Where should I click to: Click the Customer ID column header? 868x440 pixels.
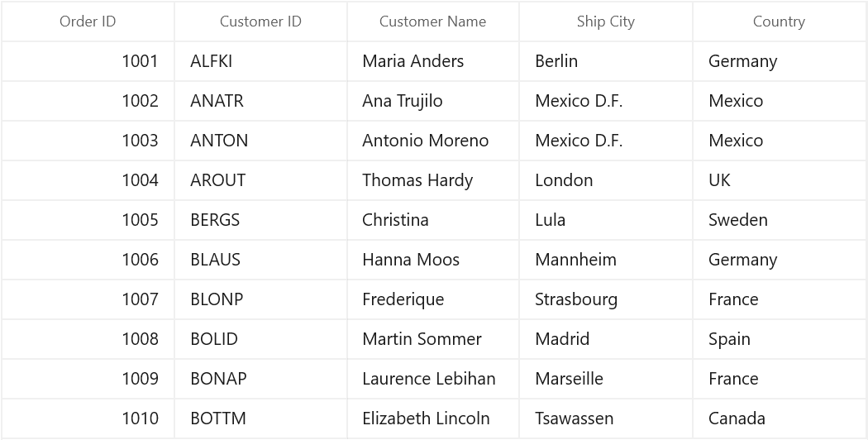(260, 22)
